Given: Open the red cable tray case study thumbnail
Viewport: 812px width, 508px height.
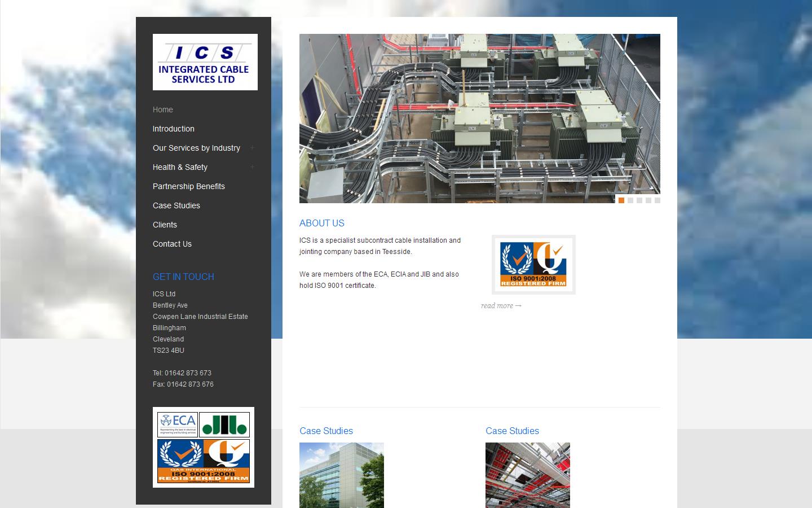Looking at the screenshot, I should pos(528,475).
